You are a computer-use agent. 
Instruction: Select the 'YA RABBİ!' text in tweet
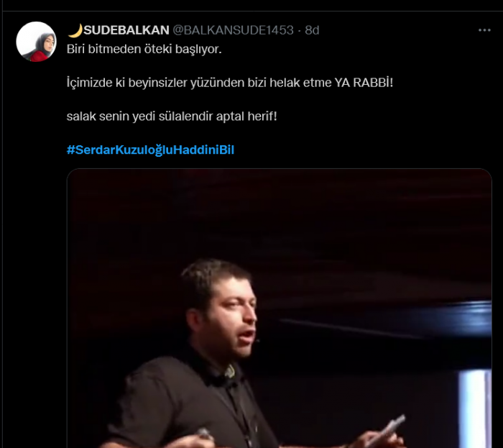364,83
